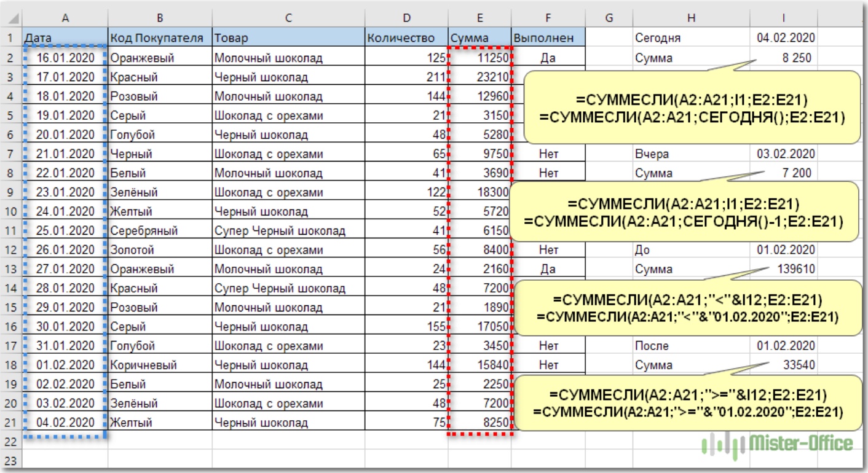Select sum cell 18300
This screenshot has height=473, width=868.
tap(479, 192)
